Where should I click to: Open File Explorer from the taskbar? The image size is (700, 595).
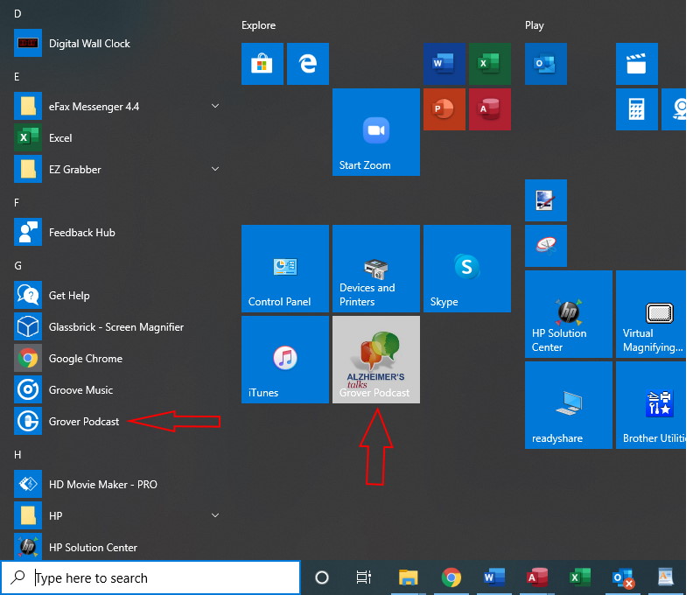click(x=408, y=577)
